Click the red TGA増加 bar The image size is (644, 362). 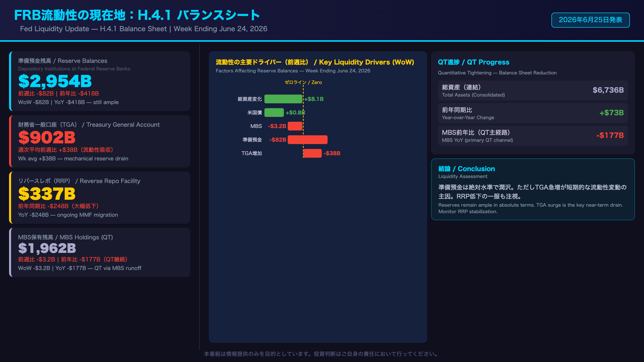coord(312,153)
